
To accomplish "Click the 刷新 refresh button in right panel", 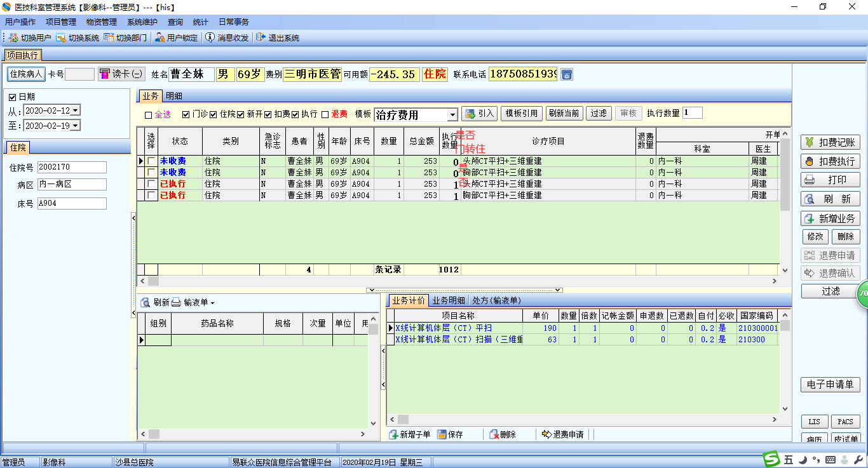I will [831, 199].
